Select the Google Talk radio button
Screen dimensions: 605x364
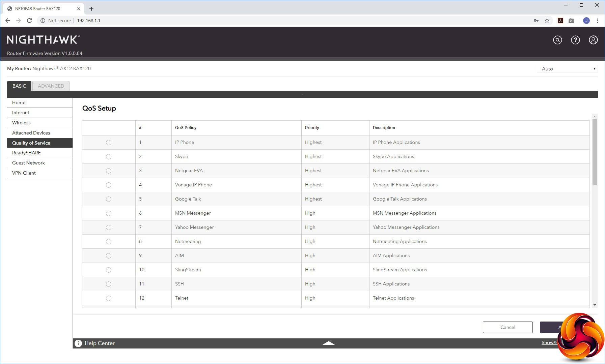pos(109,199)
